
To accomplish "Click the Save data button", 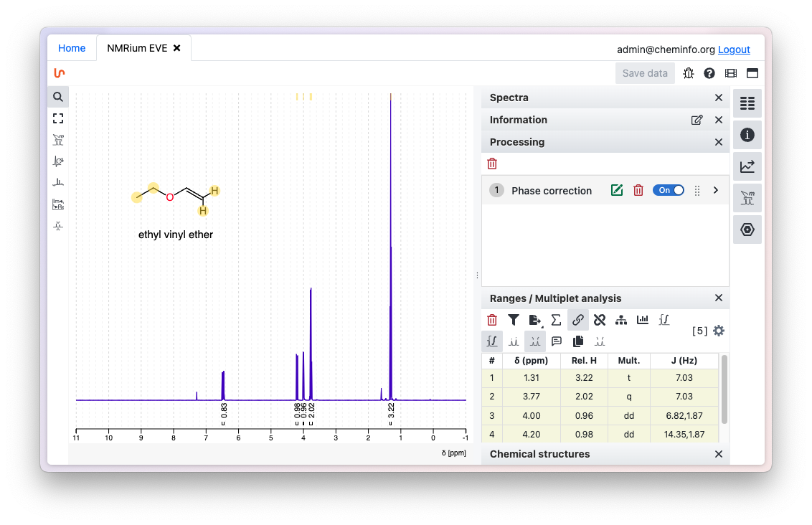I will (x=644, y=72).
